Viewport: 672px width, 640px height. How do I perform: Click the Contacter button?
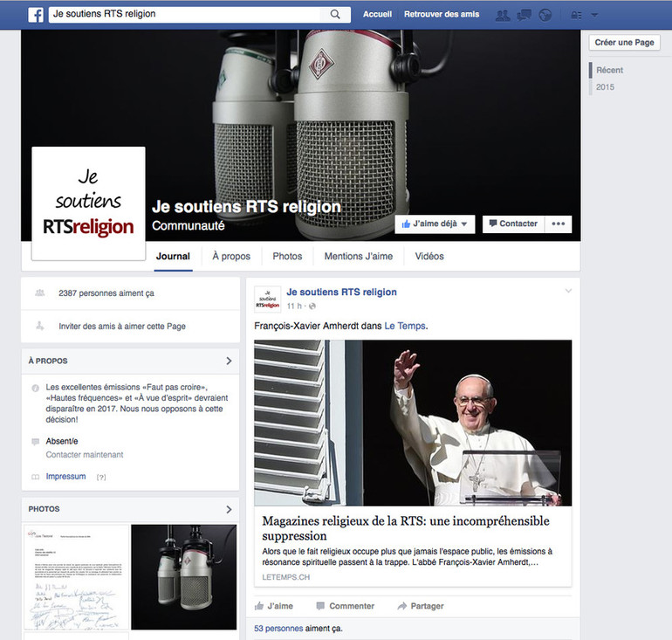(513, 224)
